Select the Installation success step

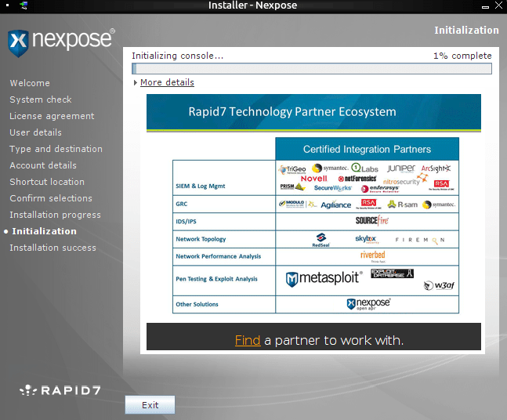click(x=53, y=248)
